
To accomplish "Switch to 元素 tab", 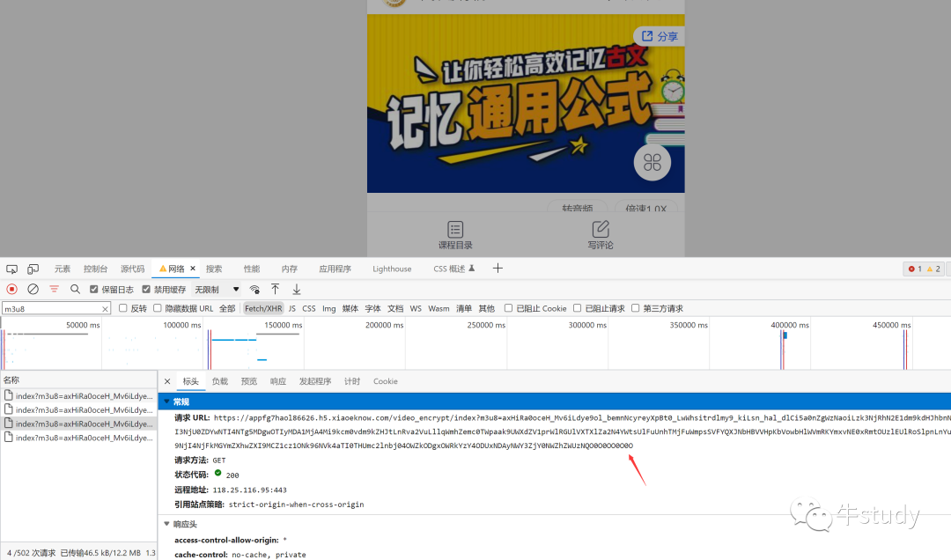I will click(63, 269).
